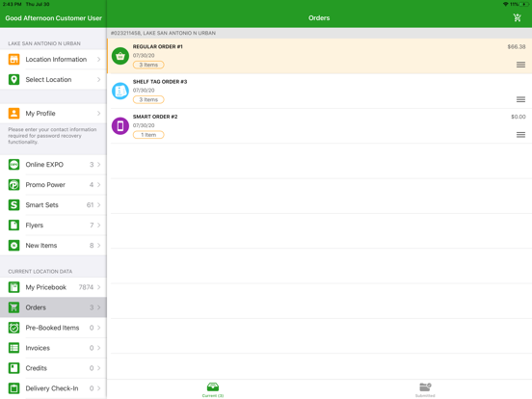Open Location Information menu item
The image size is (532, 399).
[x=53, y=60]
